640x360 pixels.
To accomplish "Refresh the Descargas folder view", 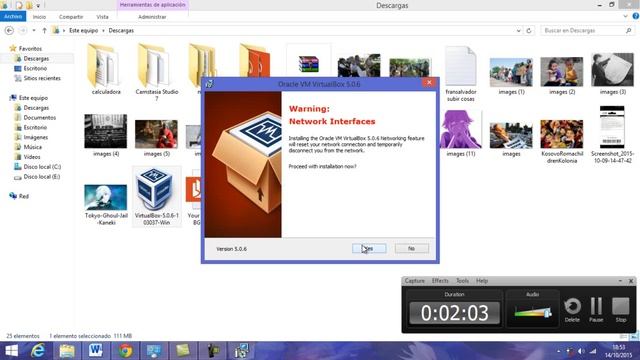I will (529, 31).
